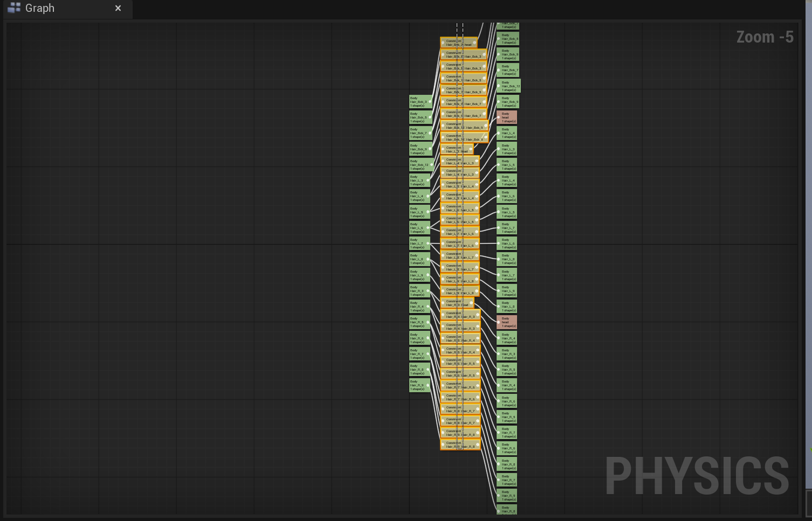812x521 pixels.
Task: Click right pin of Hair_L_3: head constraint
Action: pos(471,149)
